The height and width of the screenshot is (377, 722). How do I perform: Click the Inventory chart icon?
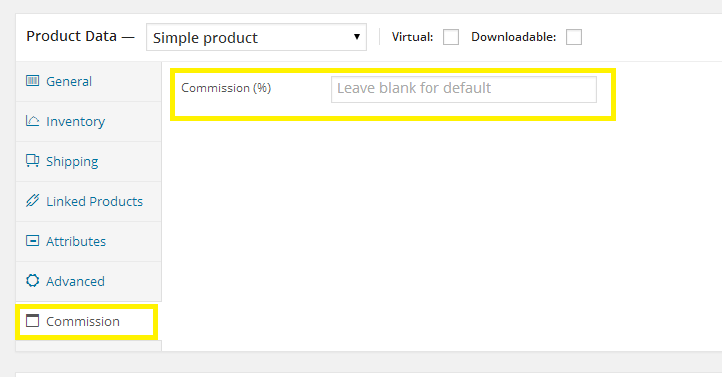tap(32, 121)
